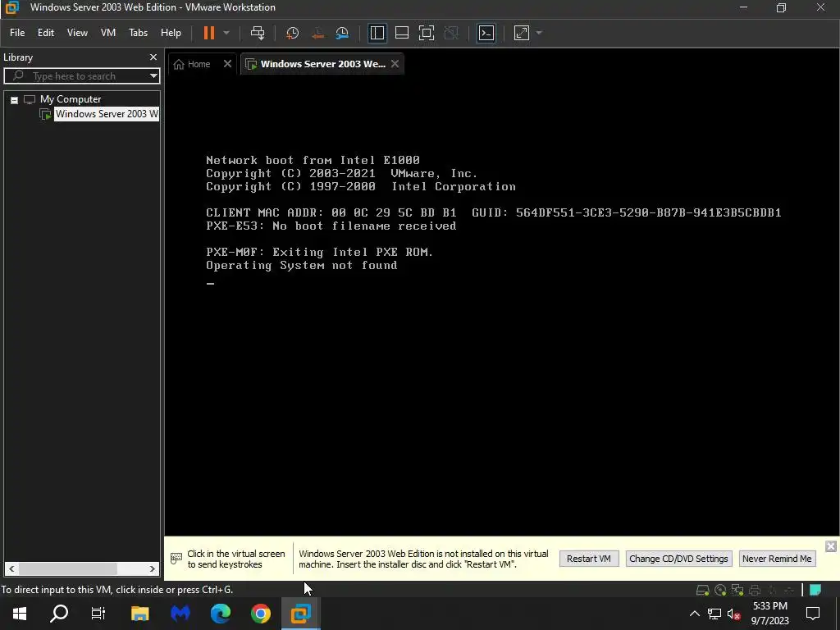
Task: Click the Unity mode icon
Action: 451,33
